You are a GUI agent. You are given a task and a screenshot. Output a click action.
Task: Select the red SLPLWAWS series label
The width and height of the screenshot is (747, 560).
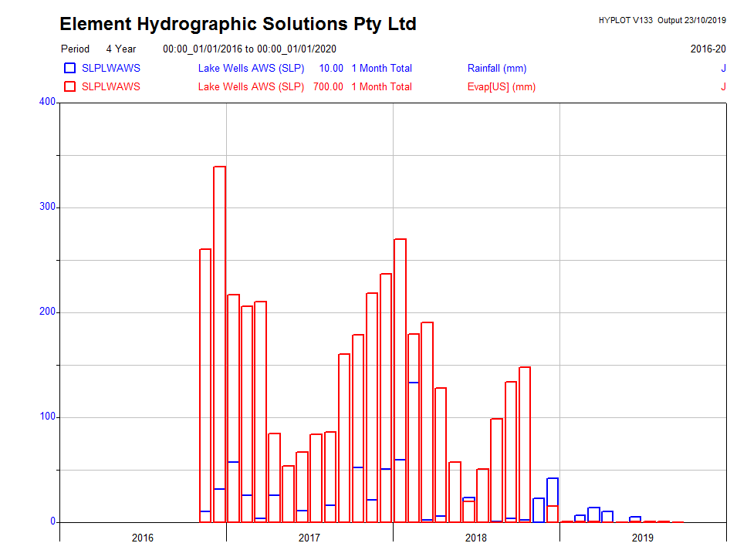tap(111, 86)
